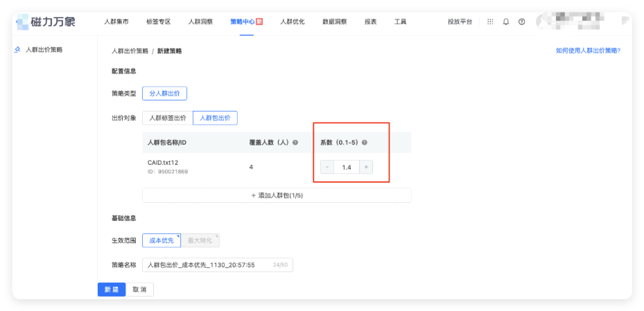Click the coefficient value field 1.4
Image resolution: width=644 pixels, height=311 pixels.
(347, 167)
